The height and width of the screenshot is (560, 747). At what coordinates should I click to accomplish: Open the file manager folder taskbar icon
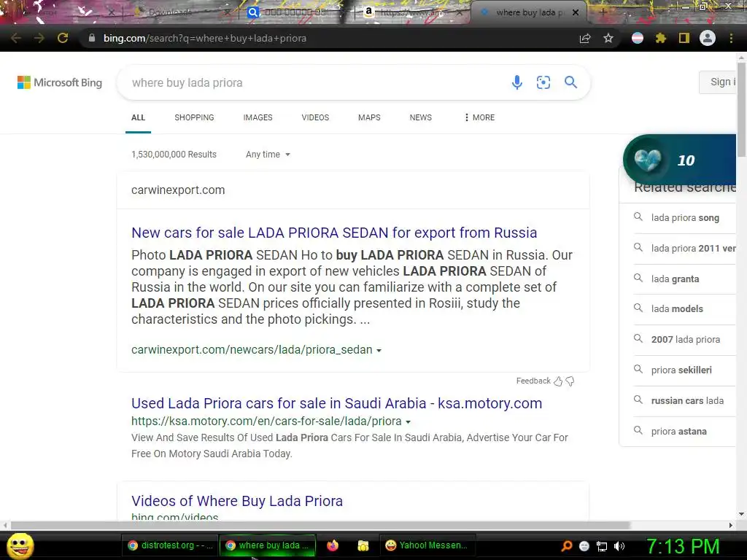pos(363,545)
